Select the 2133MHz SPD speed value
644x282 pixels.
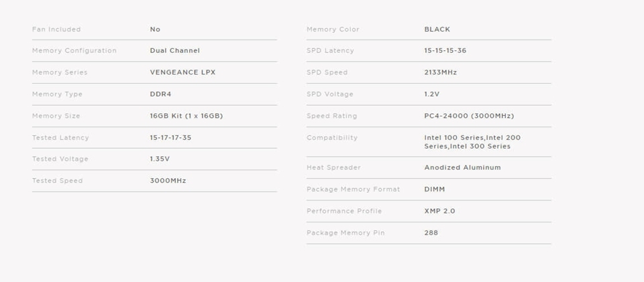pyautogui.click(x=440, y=72)
